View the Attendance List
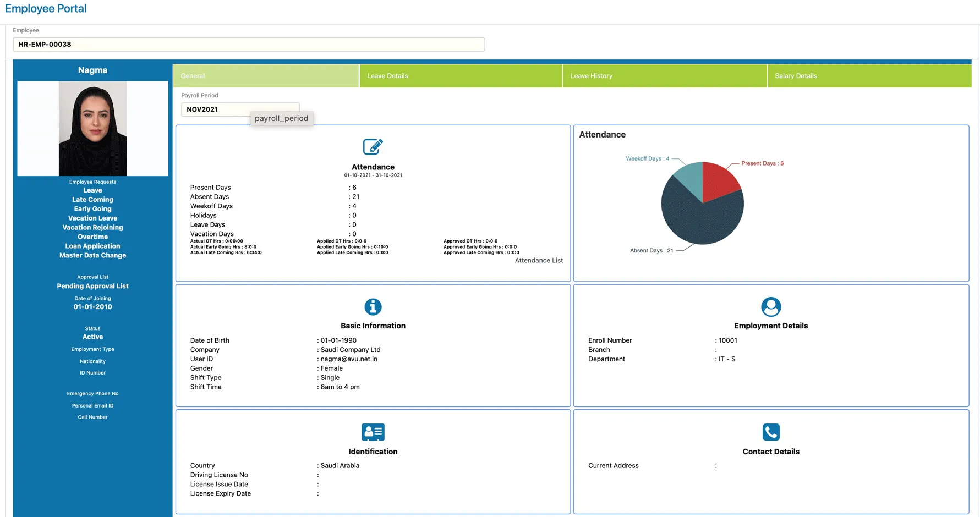This screenshot has width=980, height=517. [x=538, y=260]
